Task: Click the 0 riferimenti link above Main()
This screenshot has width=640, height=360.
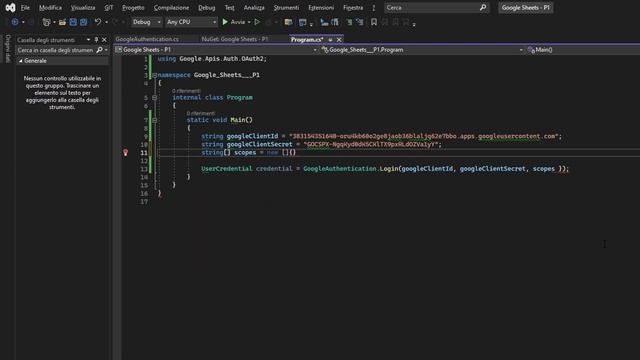Action: tap(201, 113)
